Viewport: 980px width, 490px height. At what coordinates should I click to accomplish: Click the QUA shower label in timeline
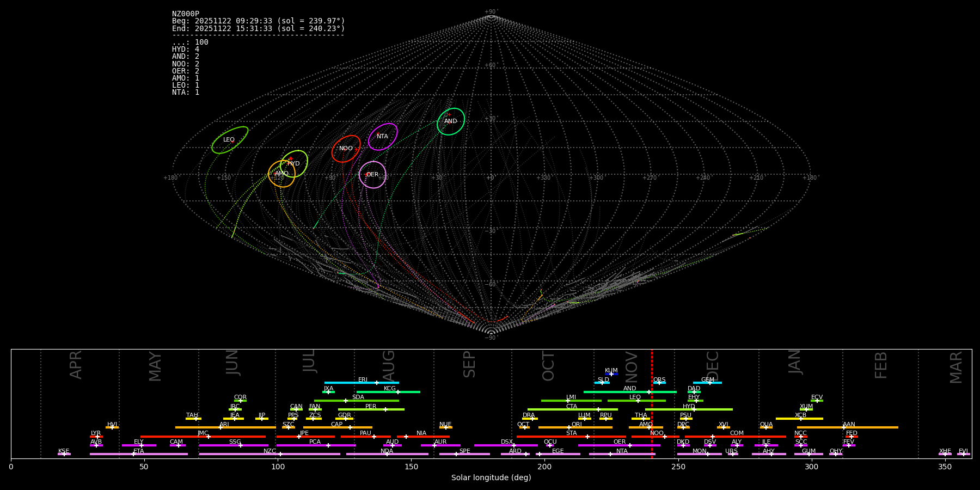(x=766, y=424)
